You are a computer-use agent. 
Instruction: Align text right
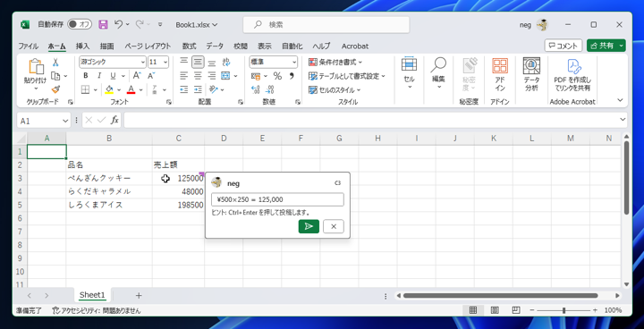pyautogui.click(x=211, y=76)
